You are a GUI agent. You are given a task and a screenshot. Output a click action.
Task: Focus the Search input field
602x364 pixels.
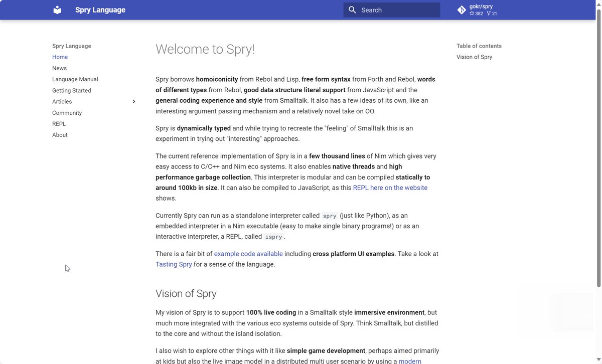point(392,10)
